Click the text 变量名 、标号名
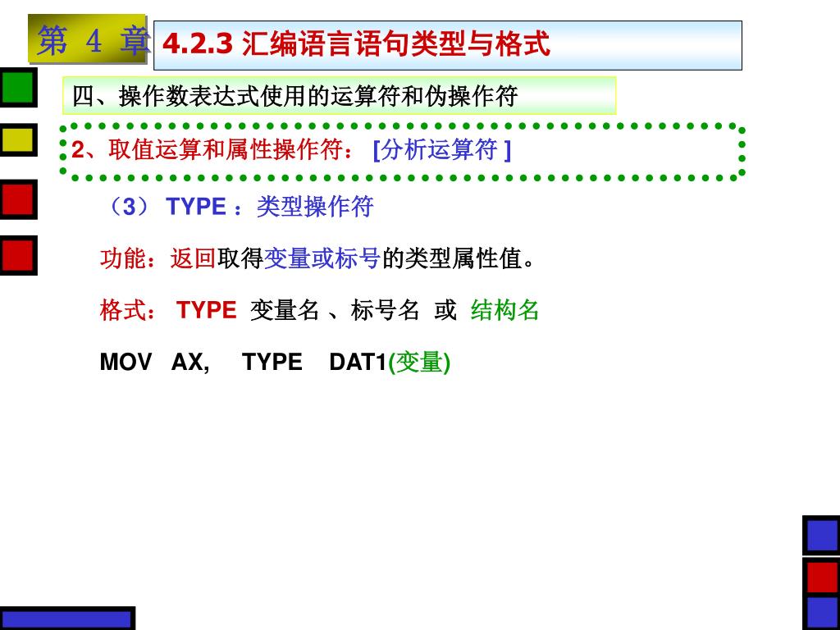The width and height of the screenshot is (840, 630). point(335,310)
